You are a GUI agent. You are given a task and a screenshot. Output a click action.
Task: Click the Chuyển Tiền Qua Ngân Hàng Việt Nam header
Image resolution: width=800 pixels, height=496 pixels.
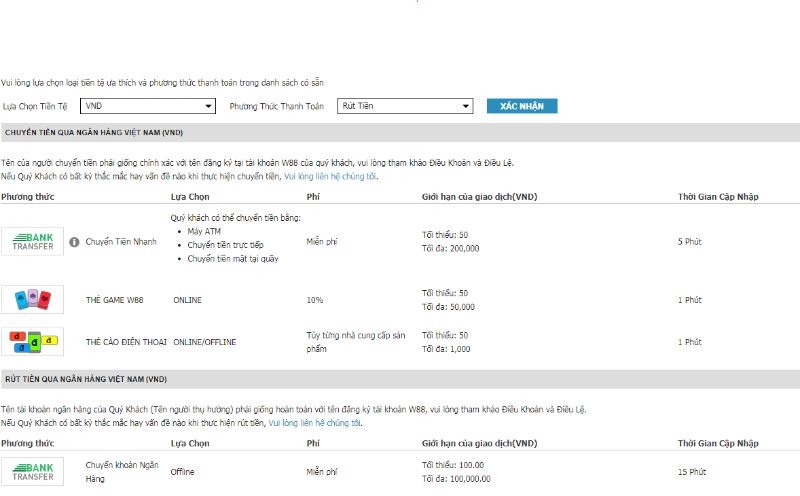click(x=94, y=132)
